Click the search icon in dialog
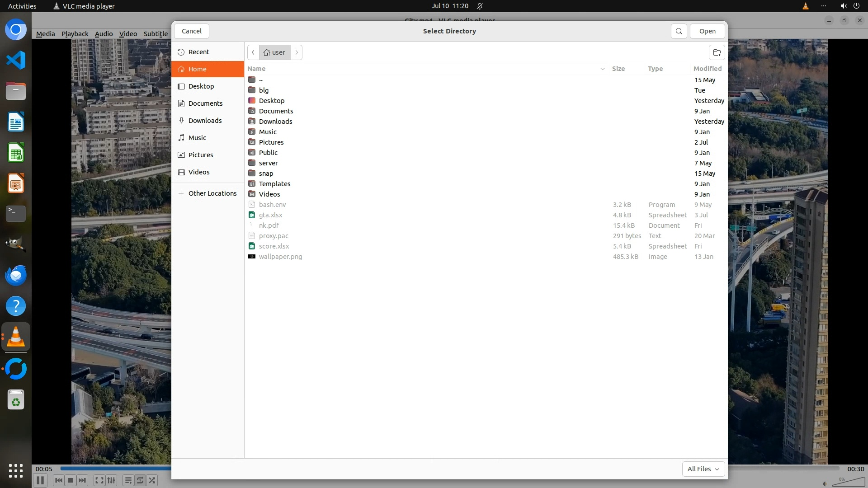868x488 pixels. (x=679, y=31)
